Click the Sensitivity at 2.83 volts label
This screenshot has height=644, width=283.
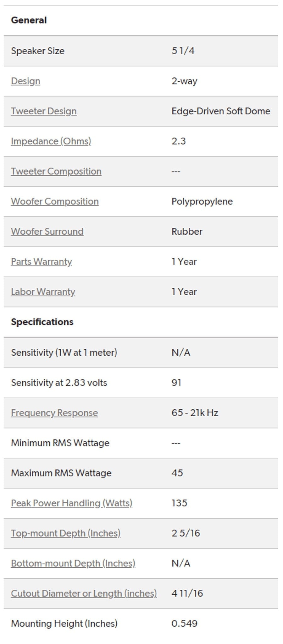[59, 383]
